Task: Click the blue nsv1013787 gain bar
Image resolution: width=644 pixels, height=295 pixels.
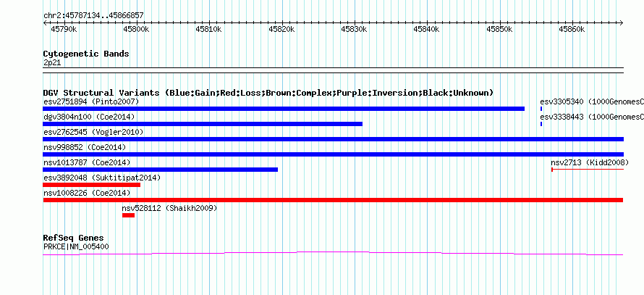Action: coord(160,170)
